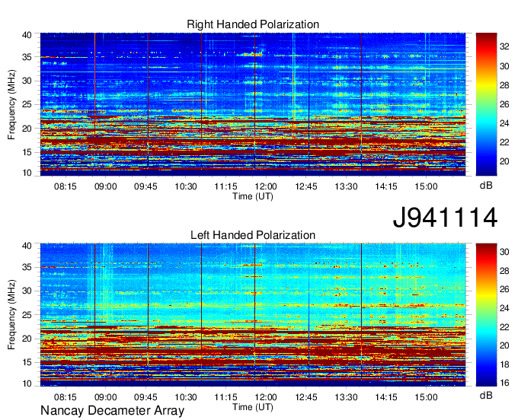The height and width of the screenshot is (420, 518).
Task: Click the '32' value on Right Handed color bar
Action: 504,47
